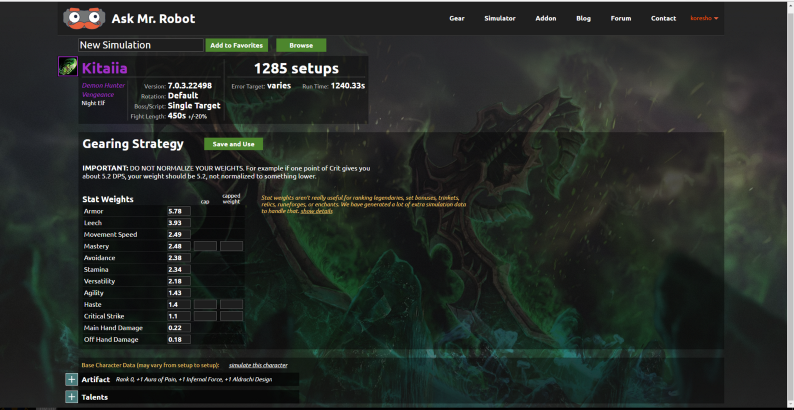Viewport: 794px width, 410px height.
Task: Click the Off Hand Damage weight field
Action: (179, 339)
